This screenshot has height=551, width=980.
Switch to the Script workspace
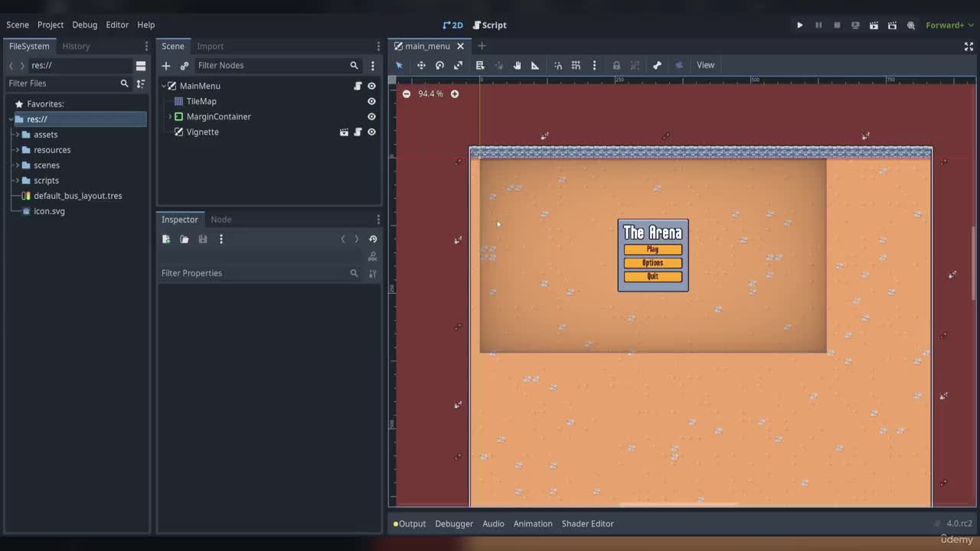coord(489,25)
